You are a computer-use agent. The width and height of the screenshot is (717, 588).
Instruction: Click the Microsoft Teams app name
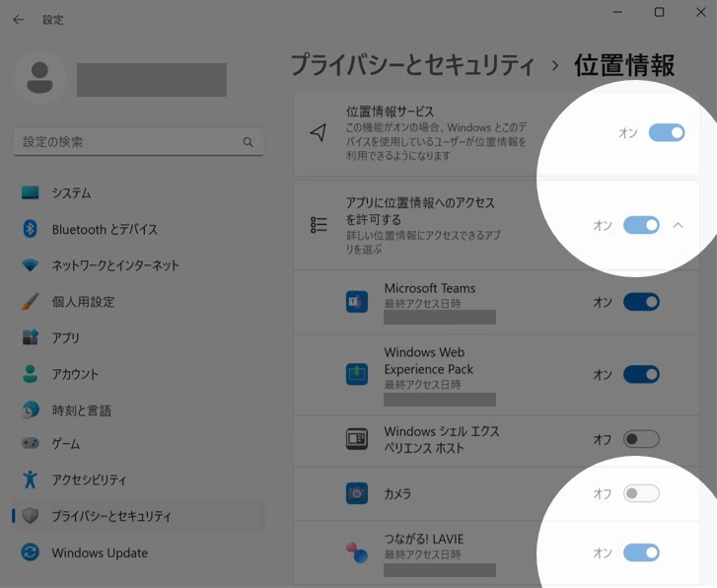[x=430, y=288]
